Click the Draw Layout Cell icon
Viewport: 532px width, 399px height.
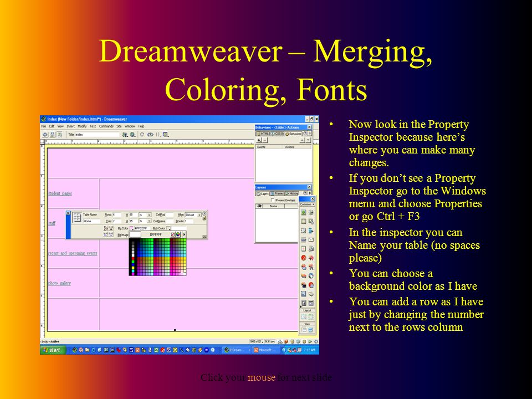coord(304,317)
